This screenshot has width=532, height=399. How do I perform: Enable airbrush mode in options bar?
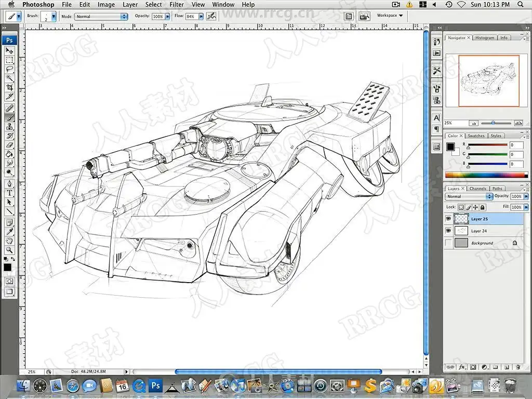coord(211,16)
